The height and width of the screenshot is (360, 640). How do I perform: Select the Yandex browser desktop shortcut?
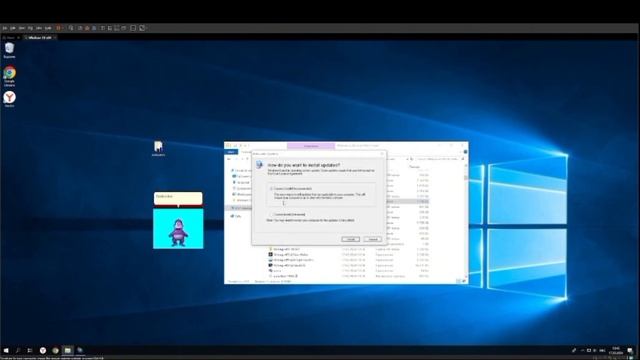click(9, 99)
